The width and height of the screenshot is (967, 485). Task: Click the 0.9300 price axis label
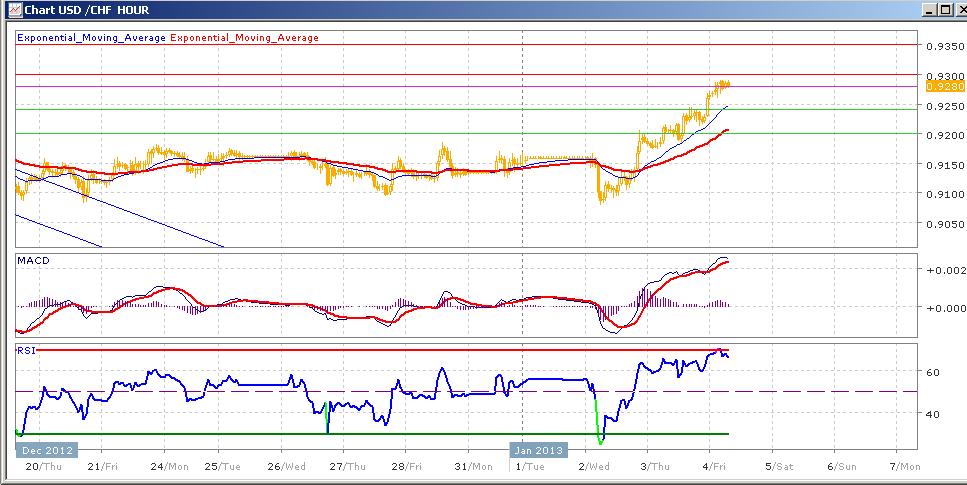(945, 76)
